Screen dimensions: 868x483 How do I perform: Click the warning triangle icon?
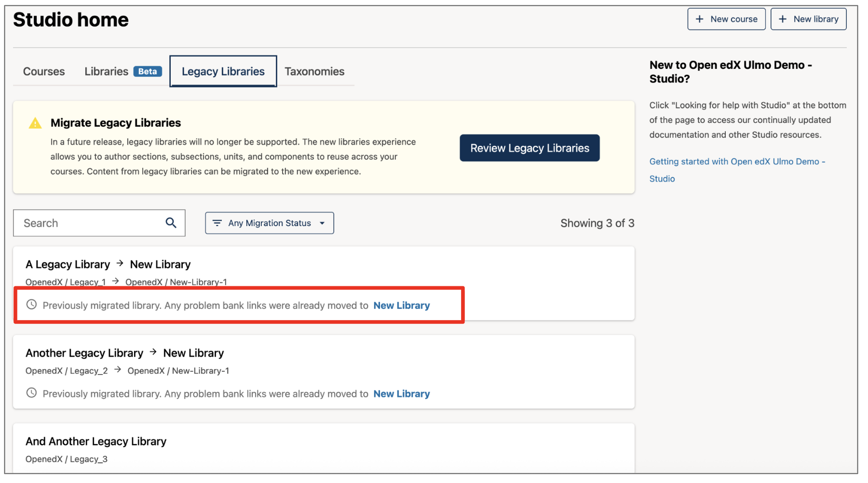pos(34,123)
